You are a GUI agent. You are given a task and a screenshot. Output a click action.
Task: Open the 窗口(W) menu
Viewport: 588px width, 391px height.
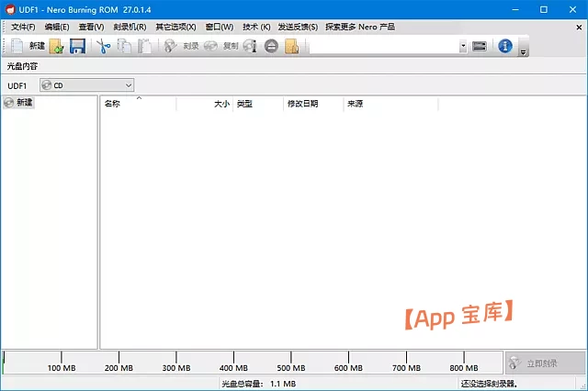[220, 27]
